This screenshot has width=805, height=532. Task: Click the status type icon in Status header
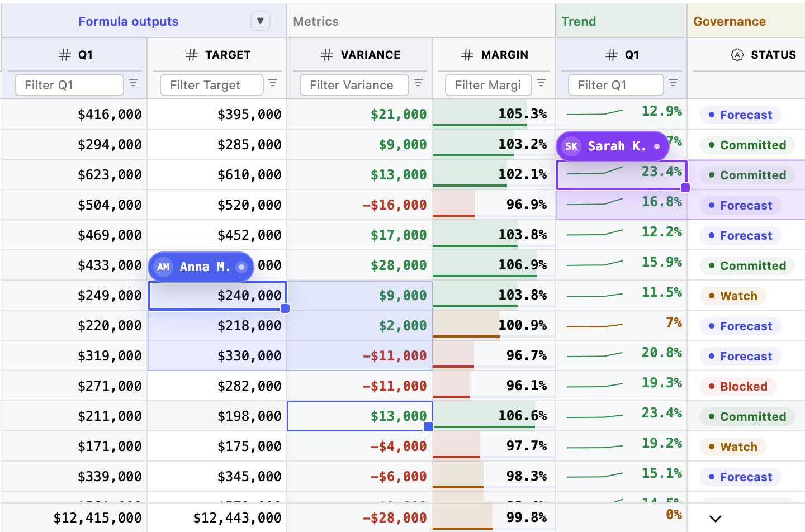(737, 55)
